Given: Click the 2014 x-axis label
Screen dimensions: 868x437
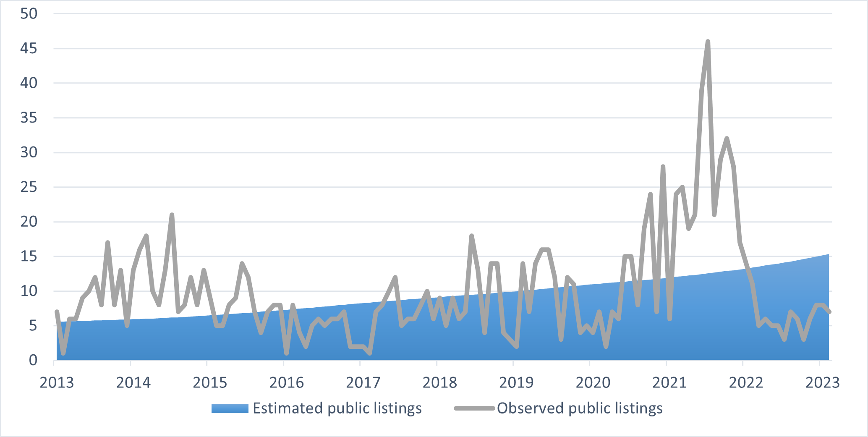Looking at the screenshot, I should 133,383.
